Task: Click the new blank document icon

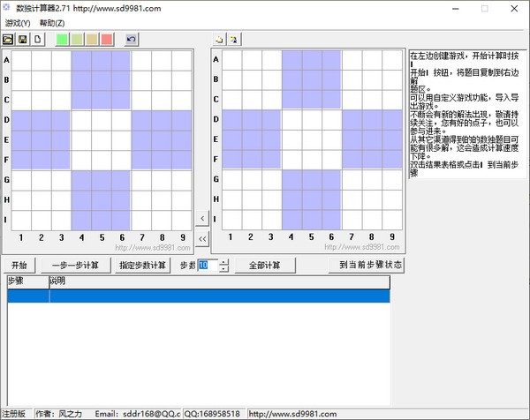Action: tap(37, 40)
